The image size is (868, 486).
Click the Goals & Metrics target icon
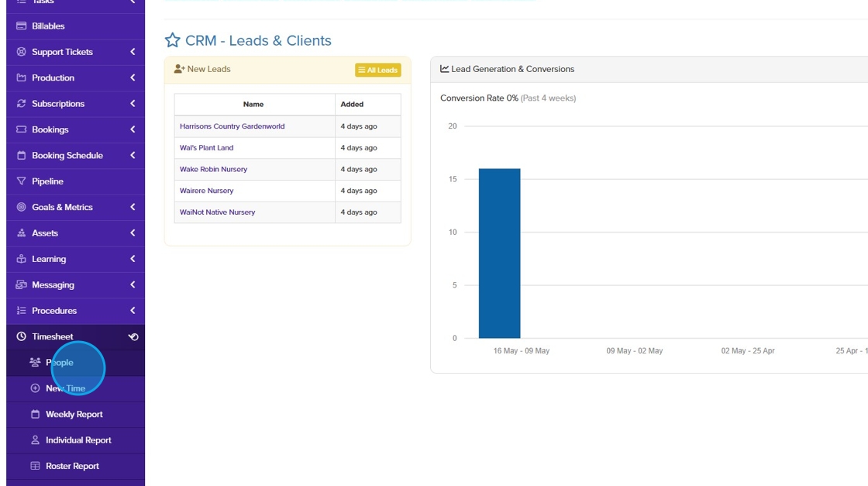[21, 207]
